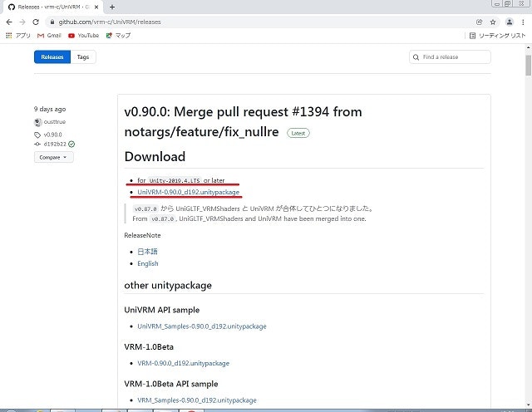Open the Chrome three-dot menu
The image size is (532, 412).
coord(523,22)
